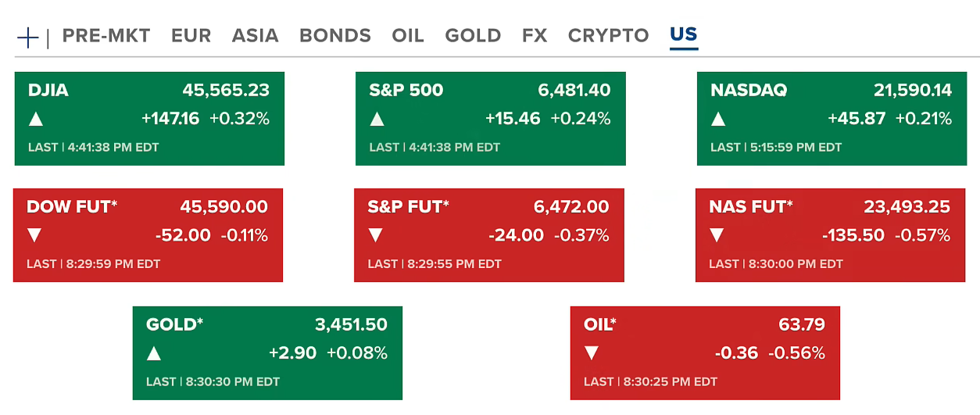Image resolution: width=980 pixels, height=415 pixels.
Task: Open the S&P 500 quote link
Action: point(406,91)
